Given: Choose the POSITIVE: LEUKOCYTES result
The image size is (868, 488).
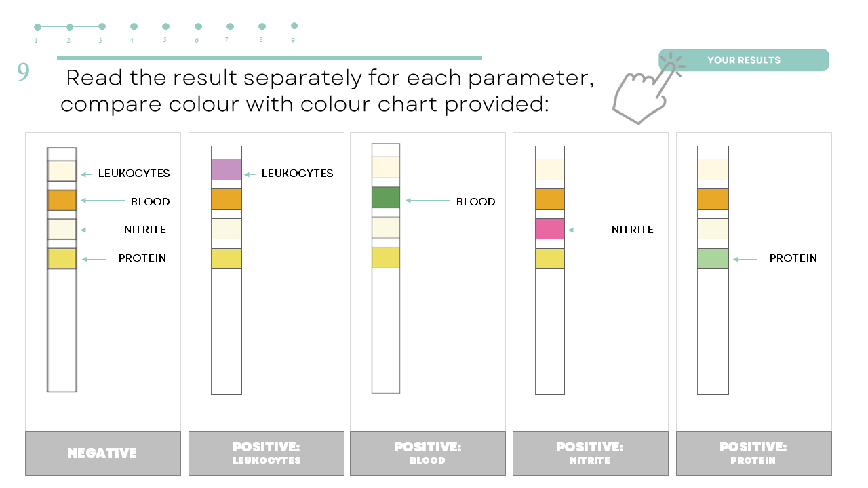Looking at the screenshot, I should (266, 453).
